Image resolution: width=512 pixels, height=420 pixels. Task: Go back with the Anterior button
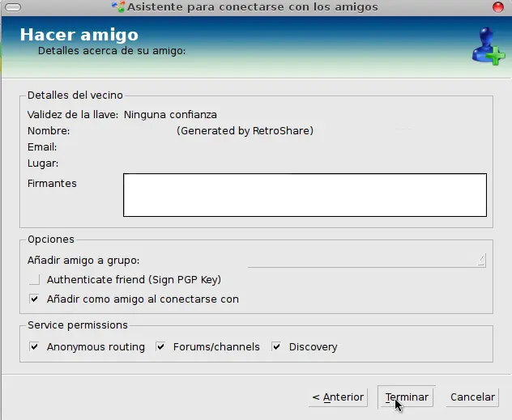tap(338, 397)
